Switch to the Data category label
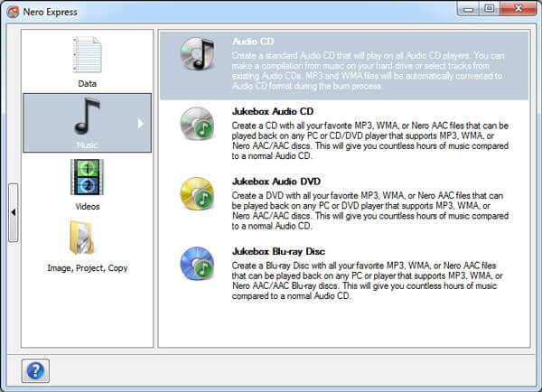This screenshot has height=392, width=542. 87,83
